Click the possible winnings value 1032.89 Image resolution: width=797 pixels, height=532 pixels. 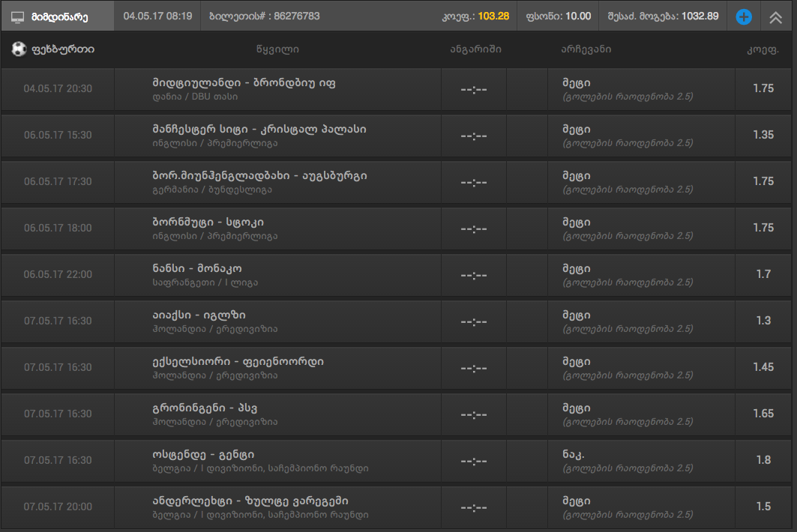tap(700, 16)
